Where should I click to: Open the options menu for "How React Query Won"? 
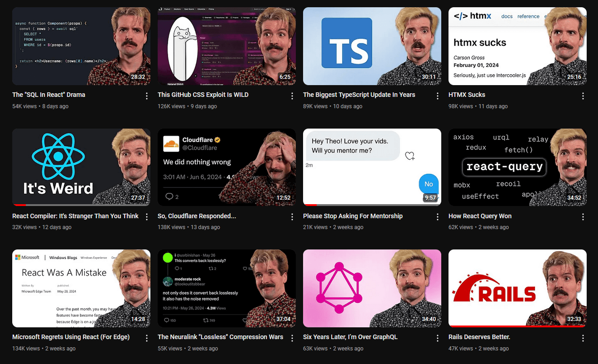coord(583,216)
